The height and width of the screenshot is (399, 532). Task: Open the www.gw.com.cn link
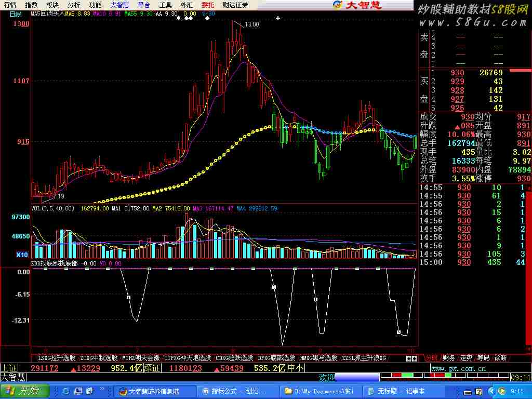[458, 368]
